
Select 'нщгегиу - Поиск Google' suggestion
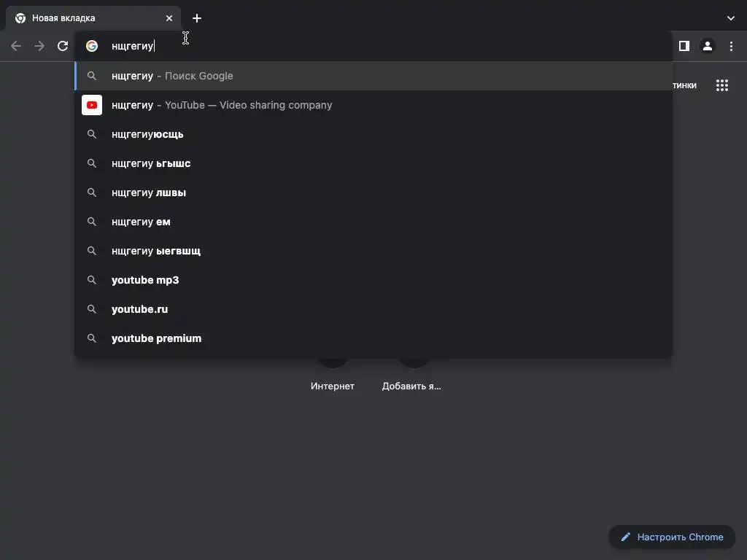point(172,76)
